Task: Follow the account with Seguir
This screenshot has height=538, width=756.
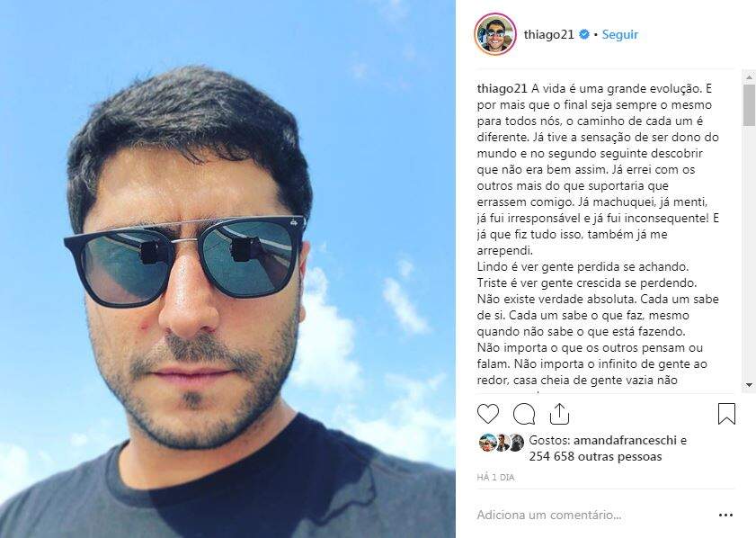Action: coord(619,34)
